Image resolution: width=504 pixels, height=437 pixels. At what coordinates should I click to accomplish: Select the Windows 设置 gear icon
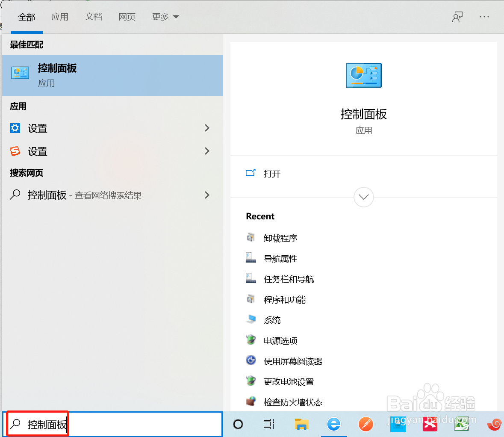point(15,128)
